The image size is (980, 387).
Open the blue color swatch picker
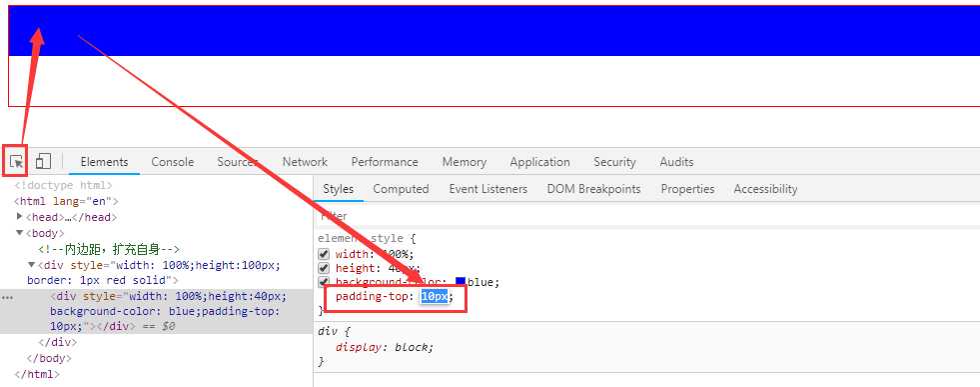pos(461,282)
